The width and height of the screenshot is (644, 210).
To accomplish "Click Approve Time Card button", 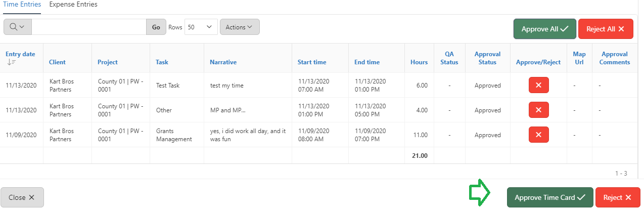I will [x=550, y=197].
